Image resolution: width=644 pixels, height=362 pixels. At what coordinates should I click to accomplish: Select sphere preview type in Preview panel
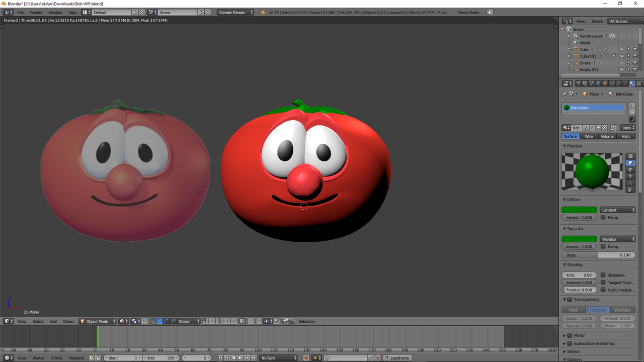[630, 163]
